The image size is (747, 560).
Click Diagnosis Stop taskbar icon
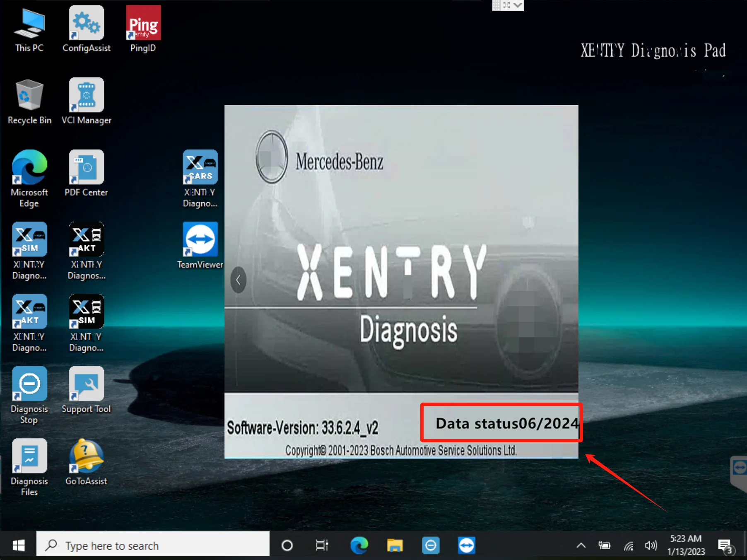click(x=431, y=546)
